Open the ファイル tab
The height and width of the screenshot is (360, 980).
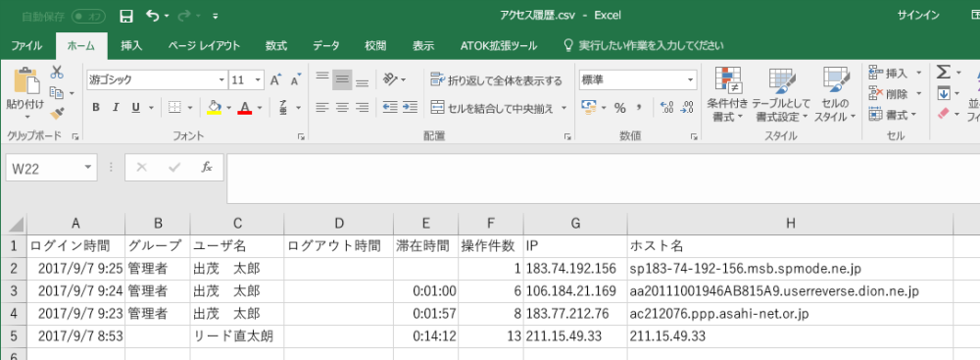tap(26, 46)
